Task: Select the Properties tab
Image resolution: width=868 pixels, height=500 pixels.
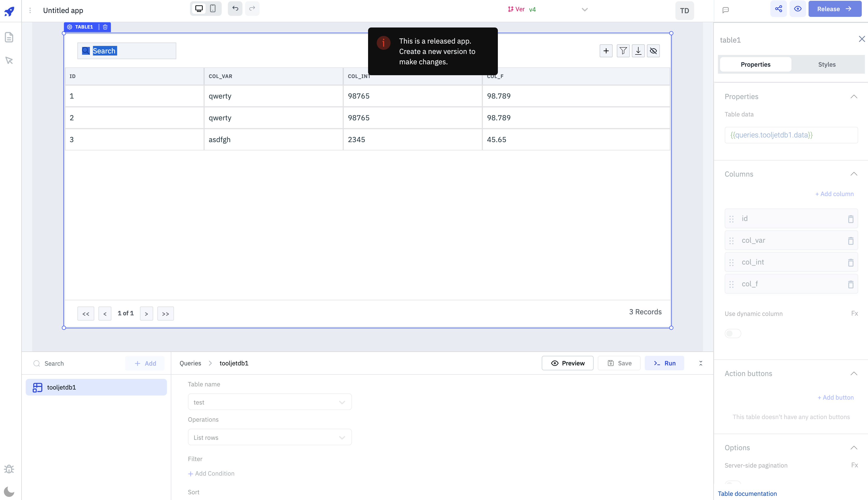Action: 755,65
